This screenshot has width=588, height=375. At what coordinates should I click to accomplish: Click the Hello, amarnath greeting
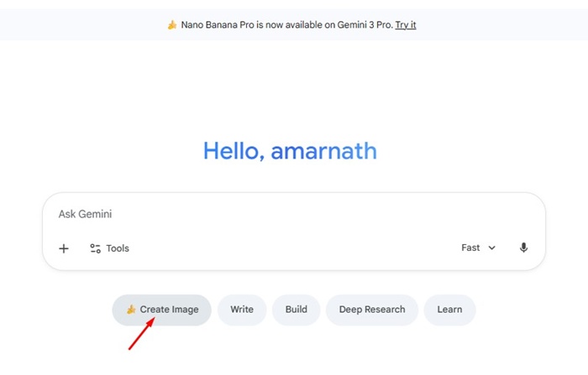point(290,152)
